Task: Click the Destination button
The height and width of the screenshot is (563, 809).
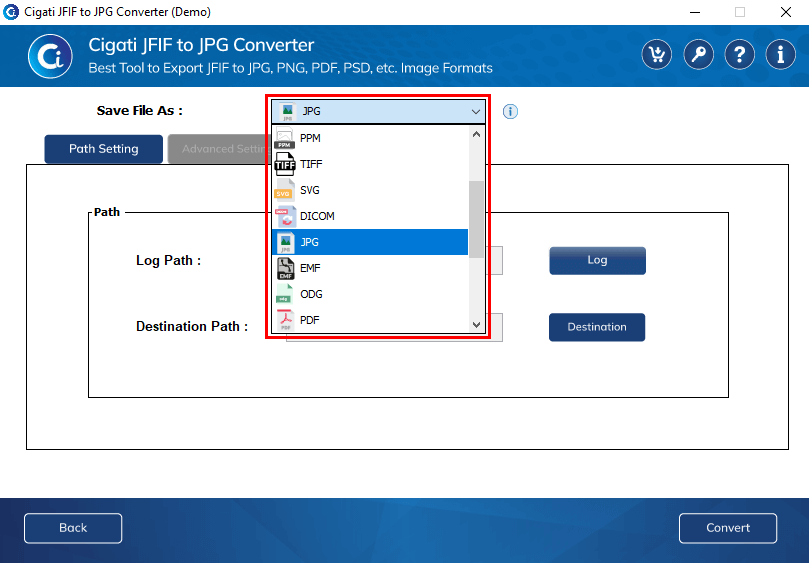Action: coord(597,327)
